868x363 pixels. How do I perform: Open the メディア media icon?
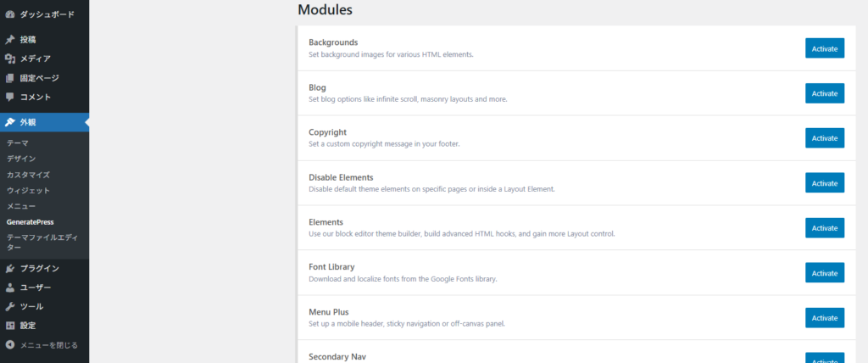click(10, 59)
